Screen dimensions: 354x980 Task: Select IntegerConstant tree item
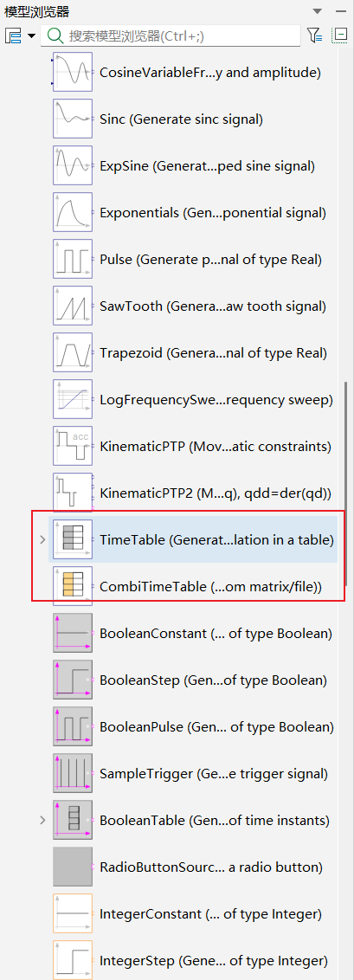[x=192, y=913]
